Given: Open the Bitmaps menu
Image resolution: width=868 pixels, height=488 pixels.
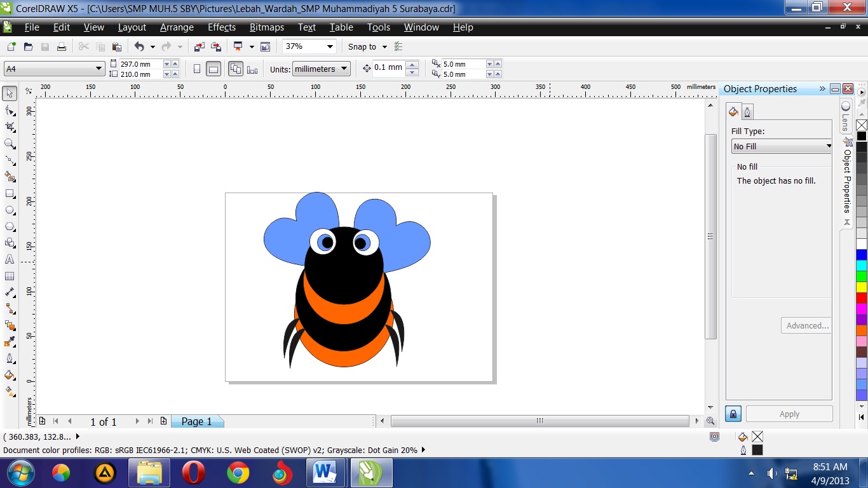Looking at the screenshot, I should [x=267, y=27].
